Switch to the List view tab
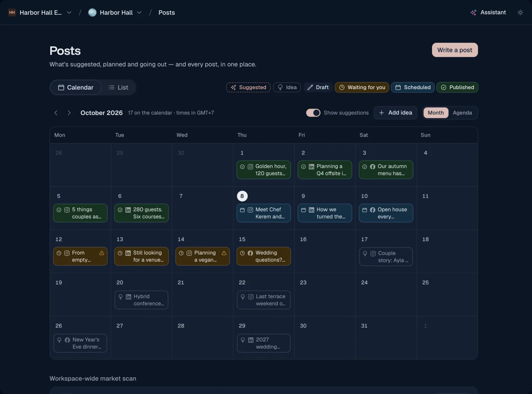Image resolution: width=532 pixels, height=394 pixels. 118,87
